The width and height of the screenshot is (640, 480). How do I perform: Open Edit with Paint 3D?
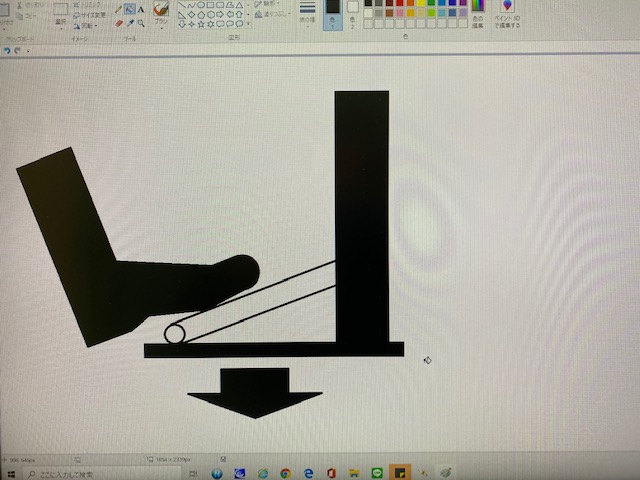(x=508, y=14)
